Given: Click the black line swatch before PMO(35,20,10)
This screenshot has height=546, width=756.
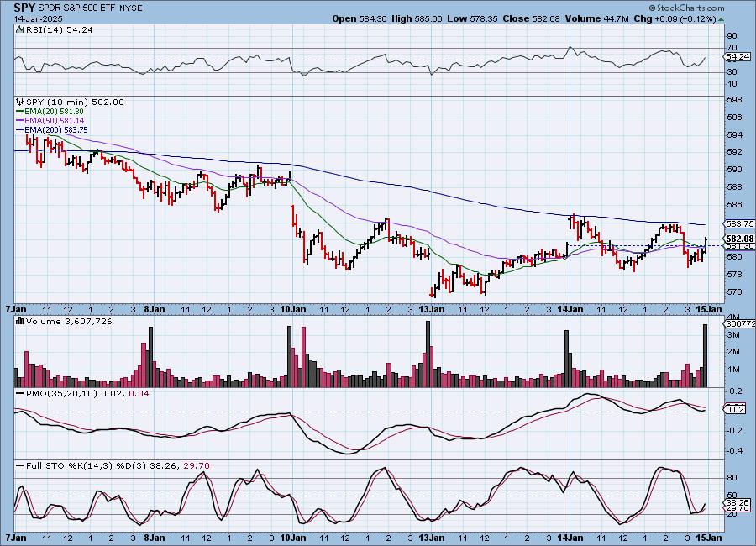Looking at the screenshot, I should [x=20, y=394].
